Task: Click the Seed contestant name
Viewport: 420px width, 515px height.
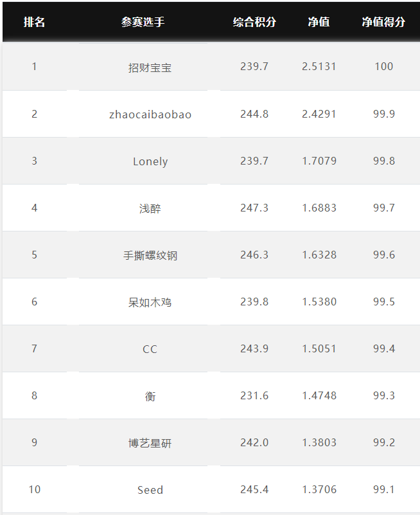Action: [x=150, y=490]
